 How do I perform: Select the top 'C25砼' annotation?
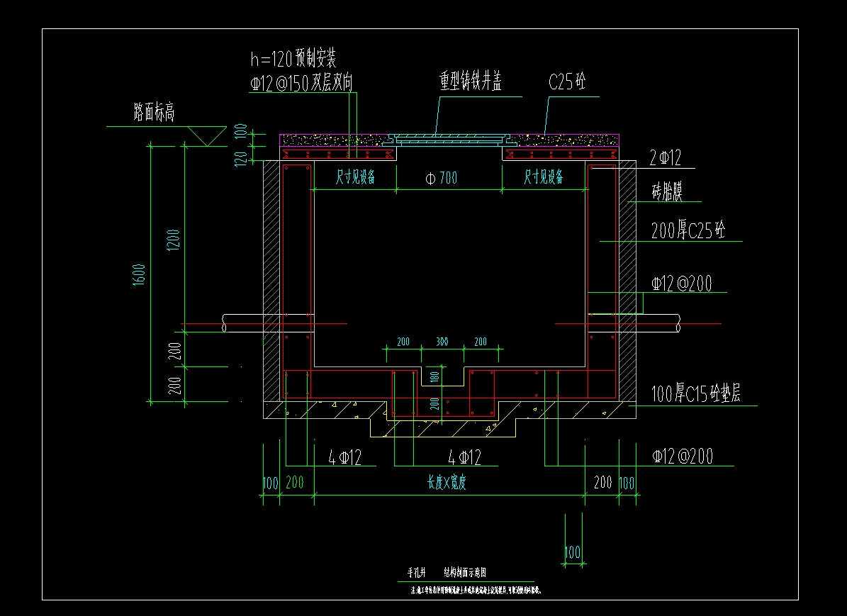567,82
